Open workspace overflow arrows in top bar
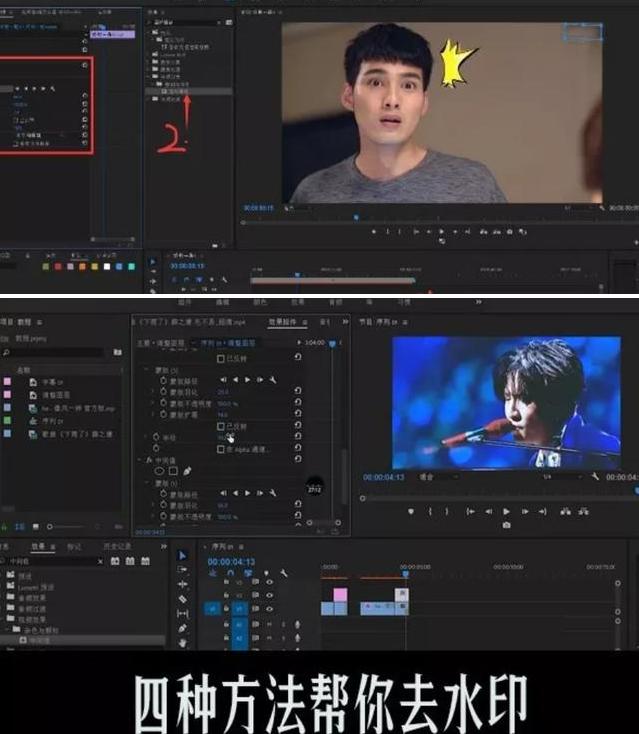 pyautogui.click(x=478, y=302)
